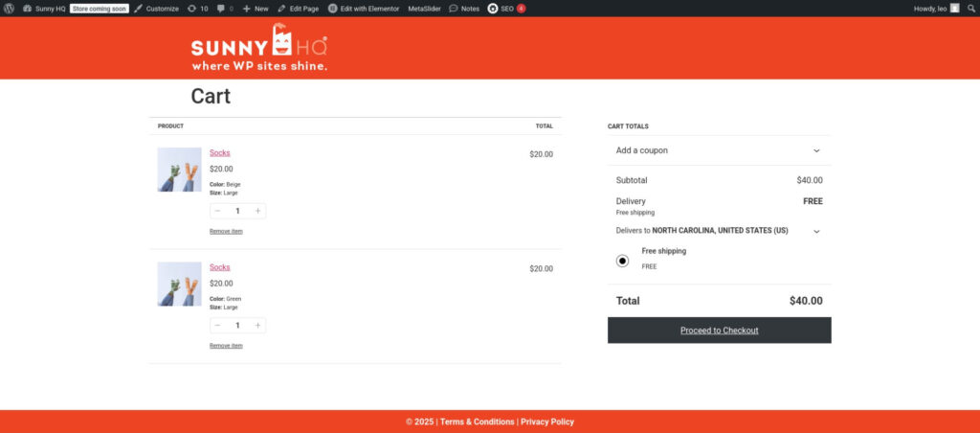Open the Privacy Policy footer link

pos(547,422)
